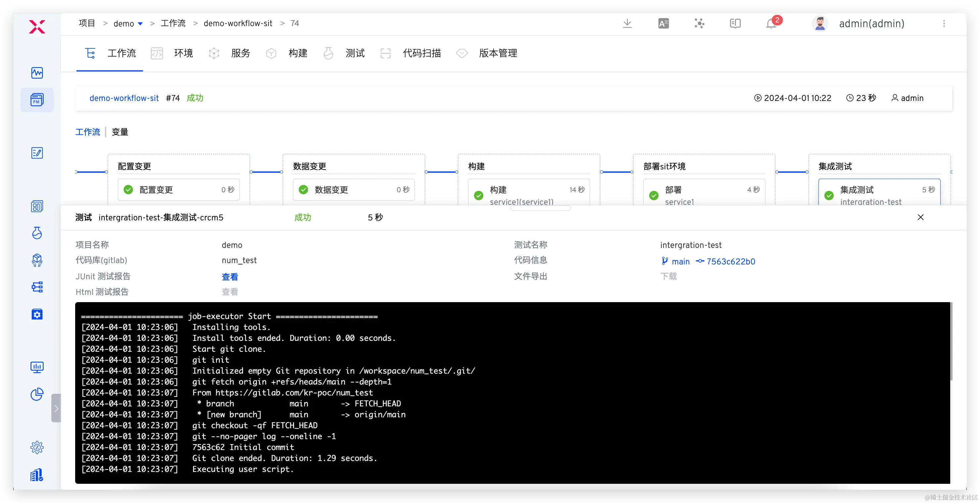Click the download icon in top bar
Viewport: 980px width, 503px height.
click(627, 23)
